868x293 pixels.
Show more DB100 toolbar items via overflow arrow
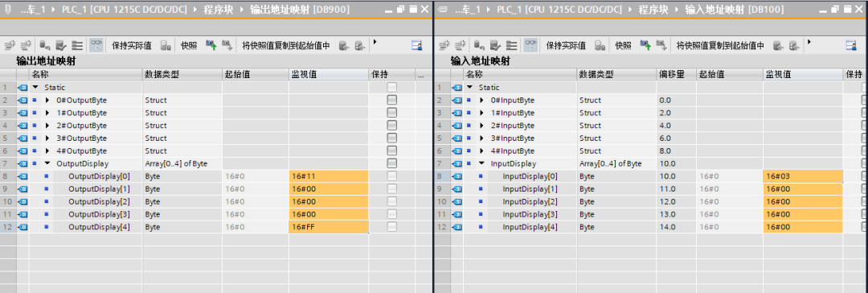[809, 42]
